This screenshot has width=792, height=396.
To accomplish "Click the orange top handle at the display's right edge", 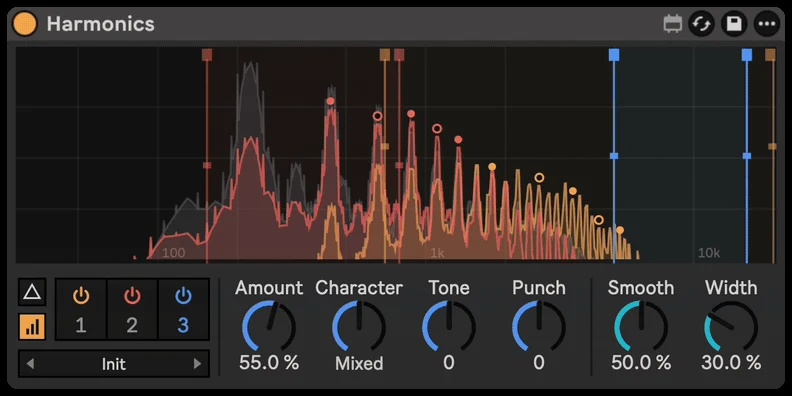I will (x=770, y=55).
